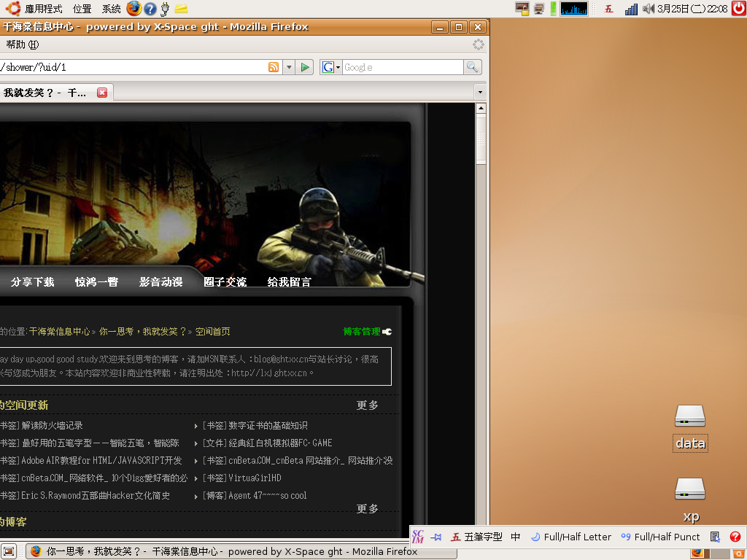Click the red power quit button

click(738, 8)
